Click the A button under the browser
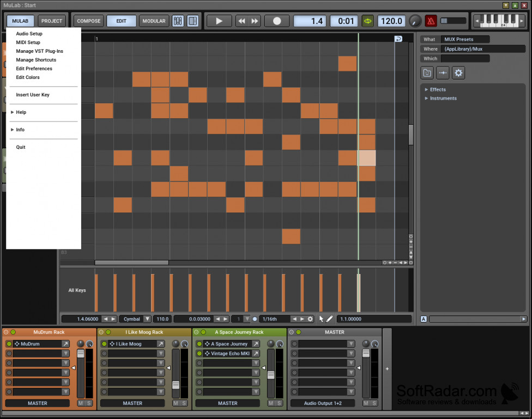 point(424,319)
